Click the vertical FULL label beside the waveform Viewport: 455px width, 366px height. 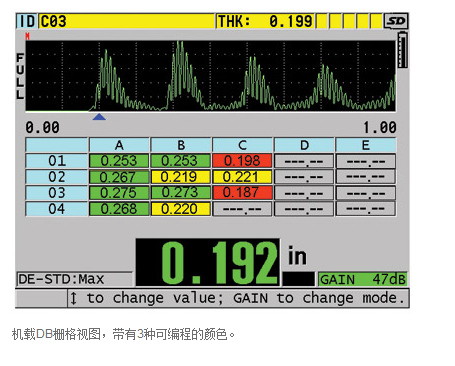[20, 76]
